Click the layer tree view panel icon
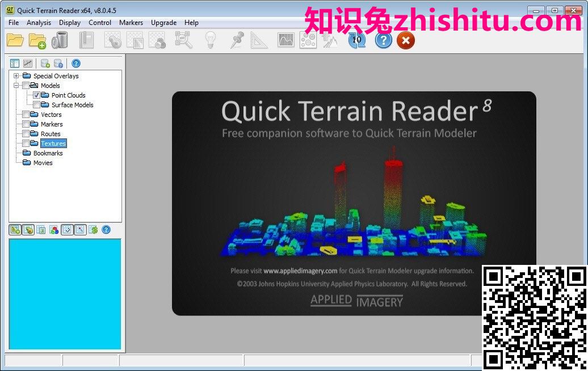Viewport: 588px width, 371px height. point(15,64)
